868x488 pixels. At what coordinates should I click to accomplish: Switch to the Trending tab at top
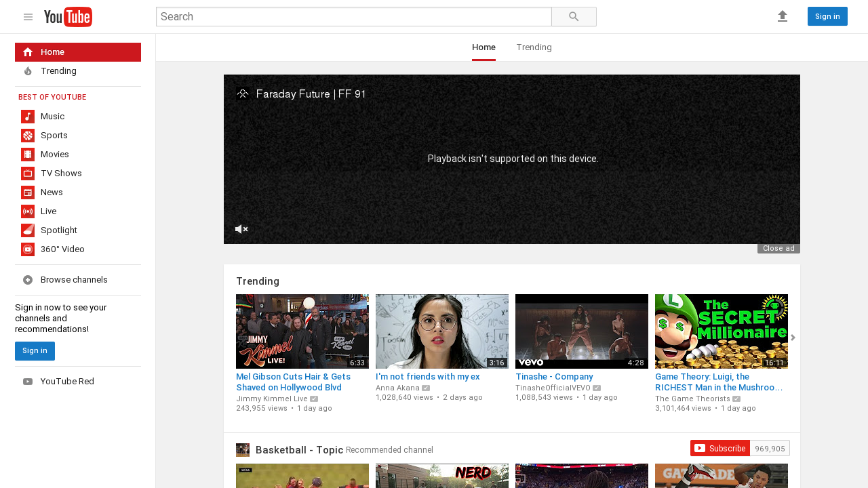tap(534, 47)
